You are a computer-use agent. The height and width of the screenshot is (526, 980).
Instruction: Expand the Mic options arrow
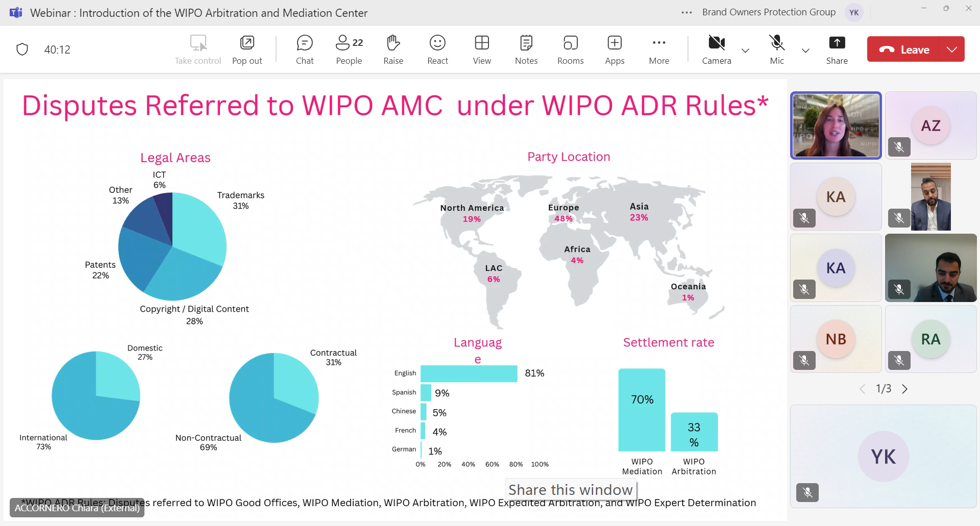(805, 51)
